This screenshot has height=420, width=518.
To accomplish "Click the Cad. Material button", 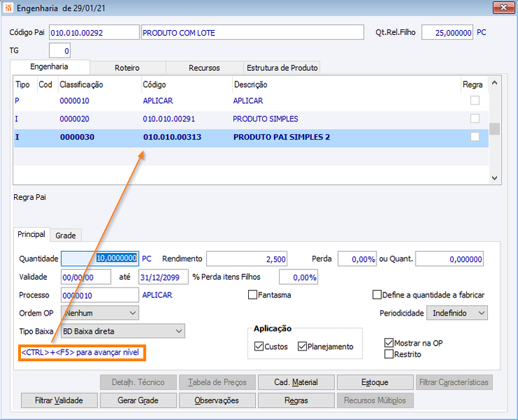I will [296, 382].
